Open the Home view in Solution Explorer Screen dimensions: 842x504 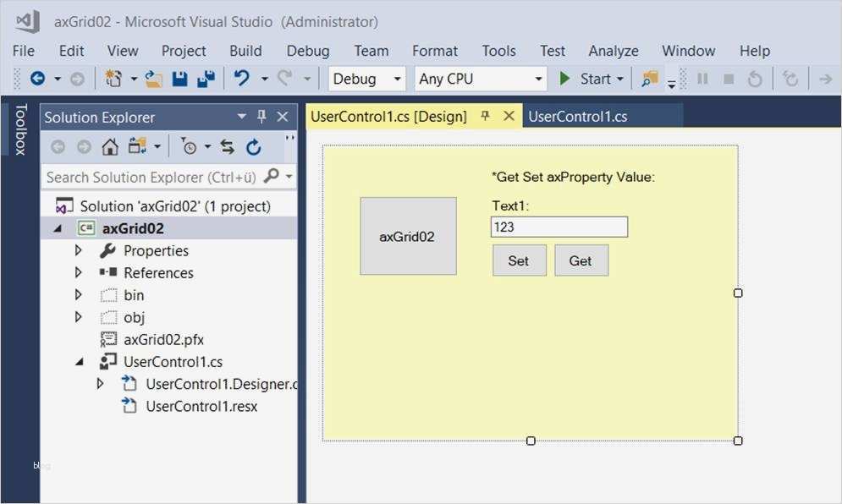click(111, 145)
